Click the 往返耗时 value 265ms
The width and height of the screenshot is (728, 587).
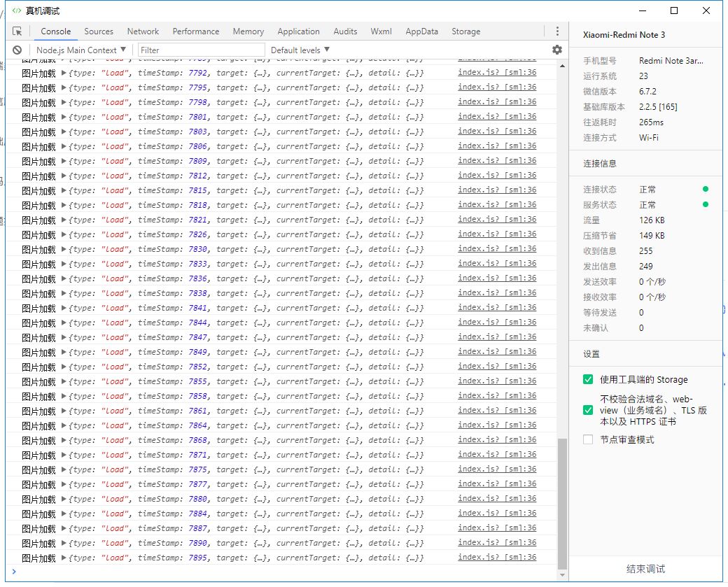pos(651,122)
